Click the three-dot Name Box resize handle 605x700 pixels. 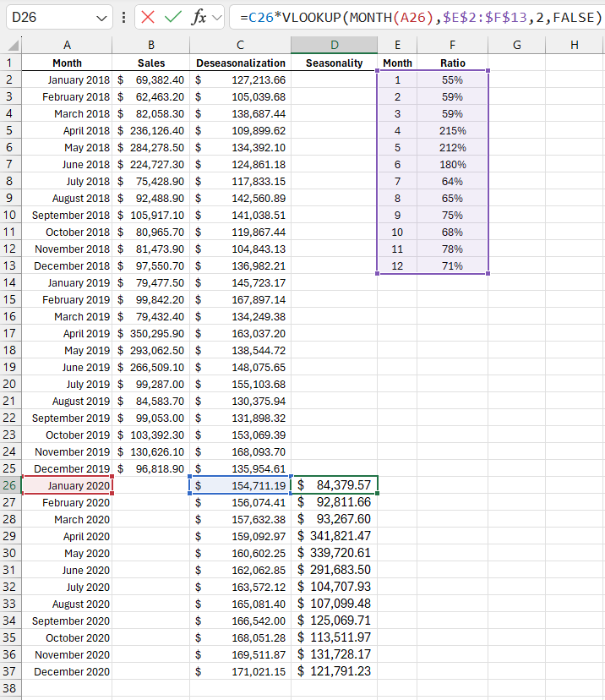point(124,17)
